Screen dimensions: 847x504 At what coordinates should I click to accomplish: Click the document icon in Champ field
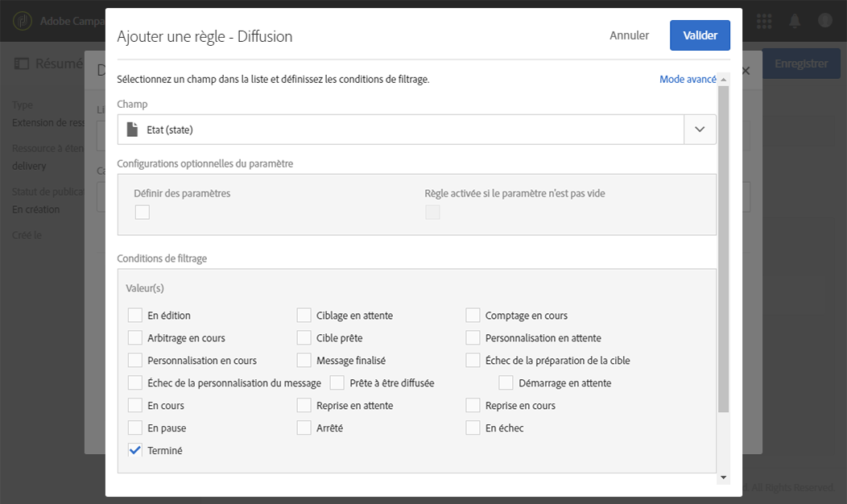pos(134,130)
